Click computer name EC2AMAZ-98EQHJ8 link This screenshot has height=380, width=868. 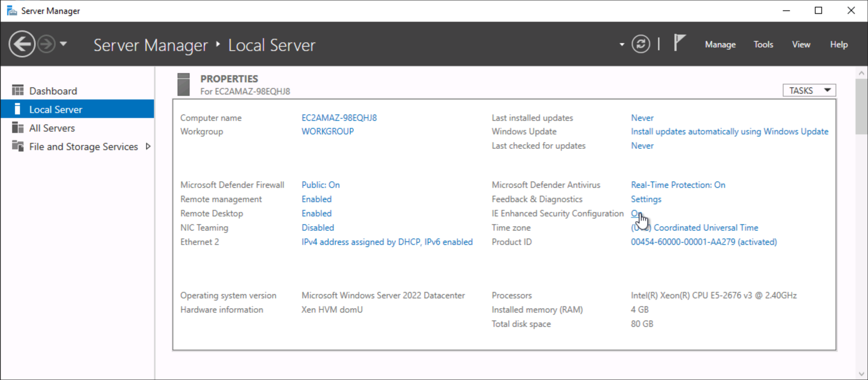[339, 118]
